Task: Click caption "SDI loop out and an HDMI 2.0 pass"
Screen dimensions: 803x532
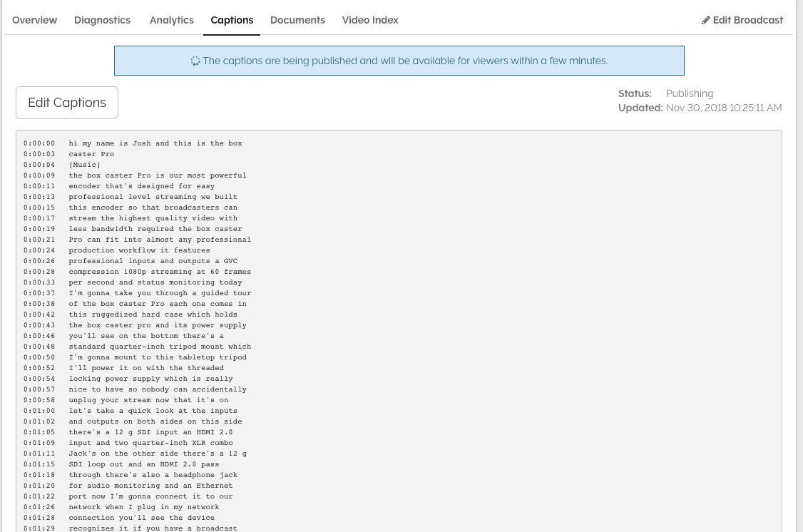Action: [144, 464]
